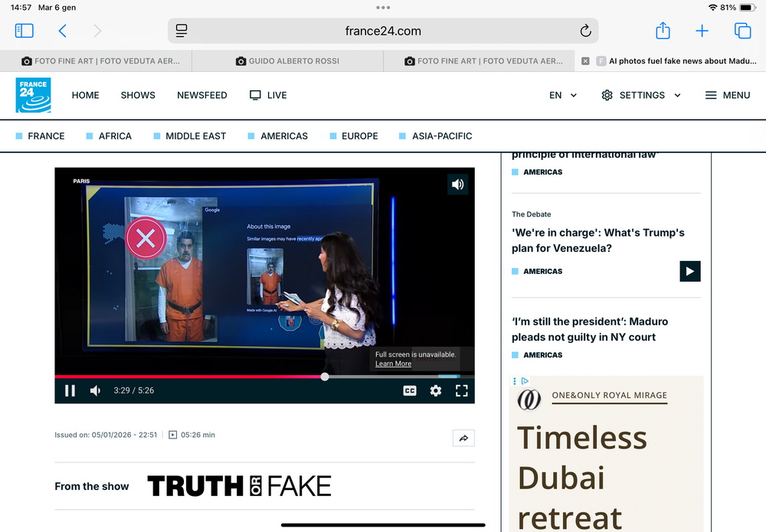Open the SETTINGS dropdown
The image size is (766, 532).
pos(641,95)
